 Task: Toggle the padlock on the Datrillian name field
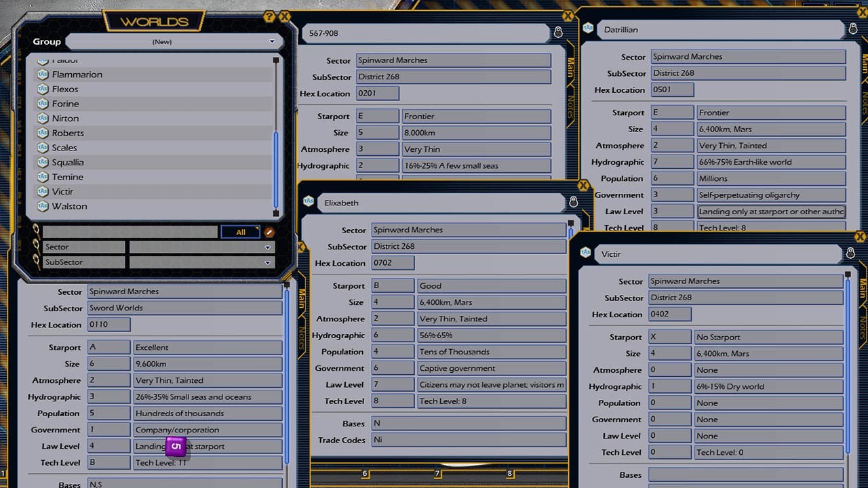click(x=852, y=29)
